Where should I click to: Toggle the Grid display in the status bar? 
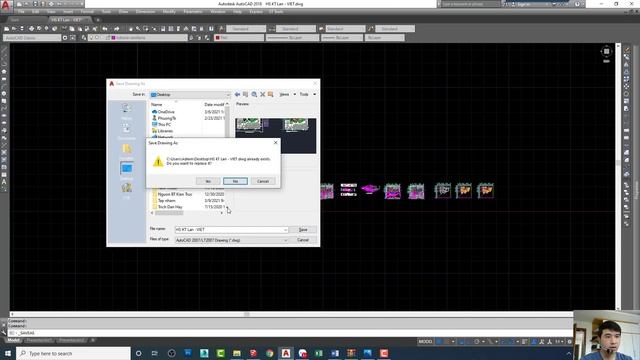click(x=439, y=342)
